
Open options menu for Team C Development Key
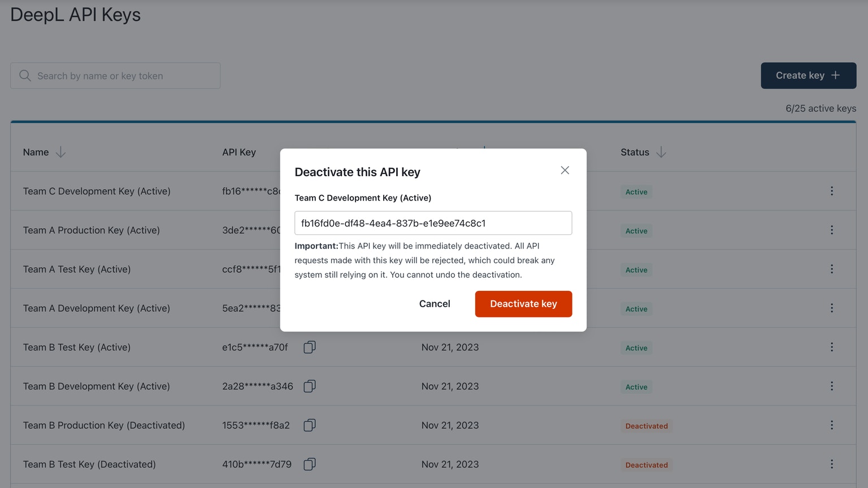(x=831, y=191)
